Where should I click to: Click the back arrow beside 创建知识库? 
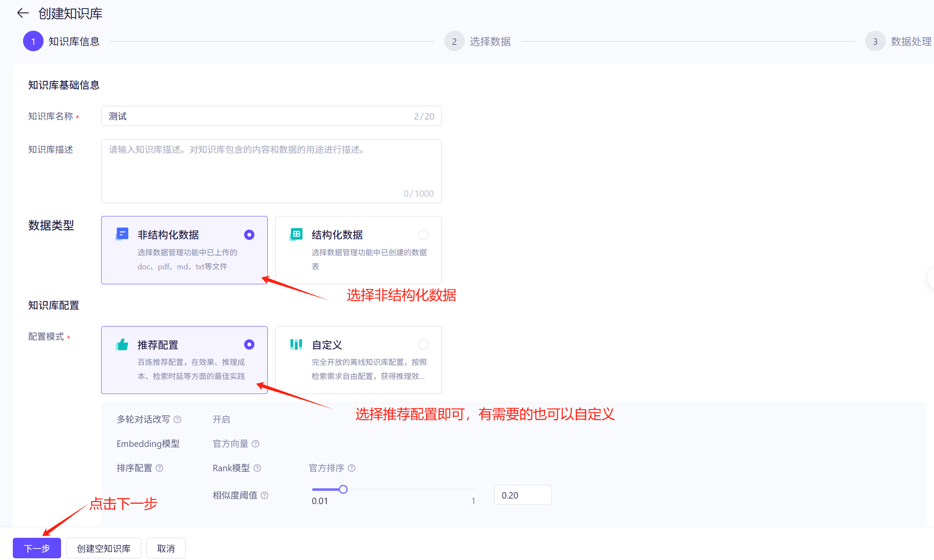point(23,13)
